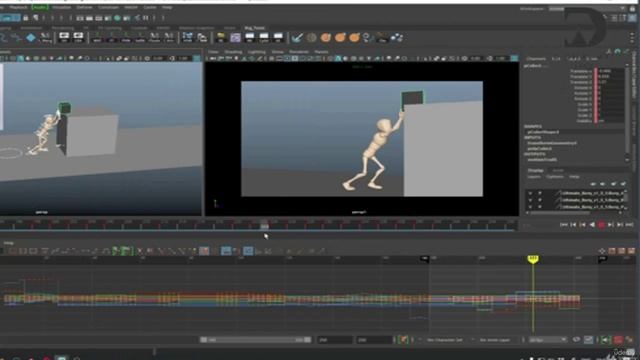The height and width of the screenshot is (360, 640).
Task: Toggle P playback on third Ultimate_Bony layer
Action: coord(540,207)
